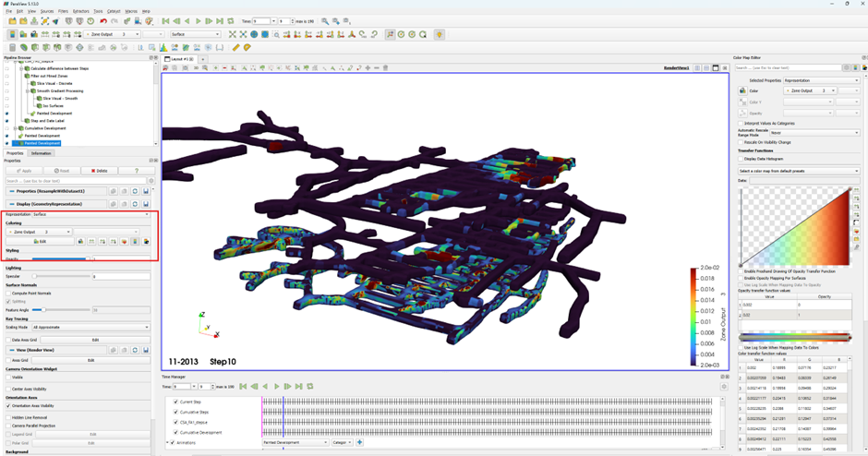
Task: Click the Properties search field
Action: [76, 181]
